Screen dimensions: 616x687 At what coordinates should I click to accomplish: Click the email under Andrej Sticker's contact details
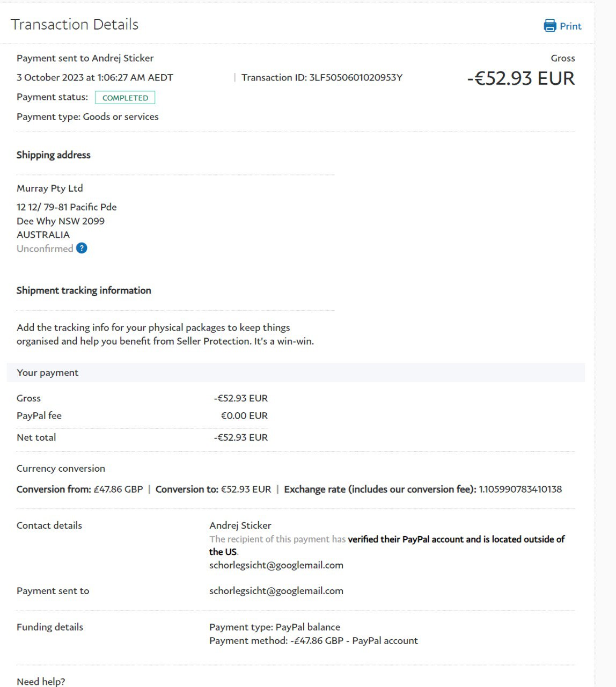click(x=276, y=565)
